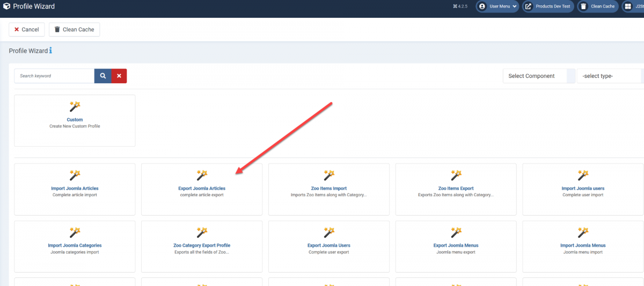This screenshot has width=644, height=286.
Task: Click 'Complete user export' description
Action: tap(329, 252)
